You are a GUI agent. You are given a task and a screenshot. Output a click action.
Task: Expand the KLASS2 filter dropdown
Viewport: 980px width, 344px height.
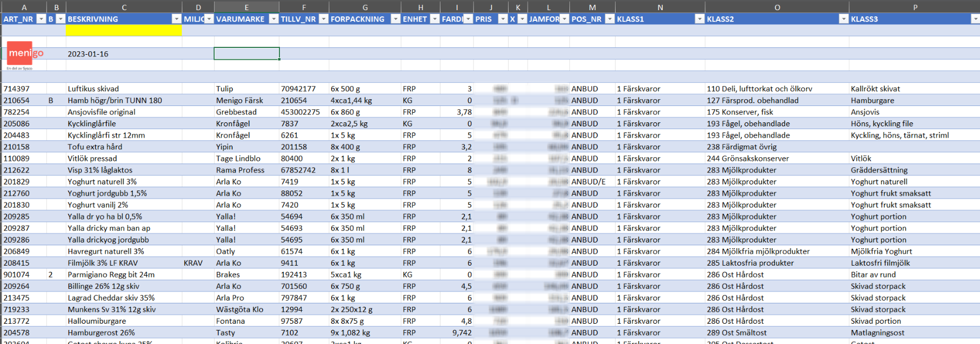coord(843,19)
